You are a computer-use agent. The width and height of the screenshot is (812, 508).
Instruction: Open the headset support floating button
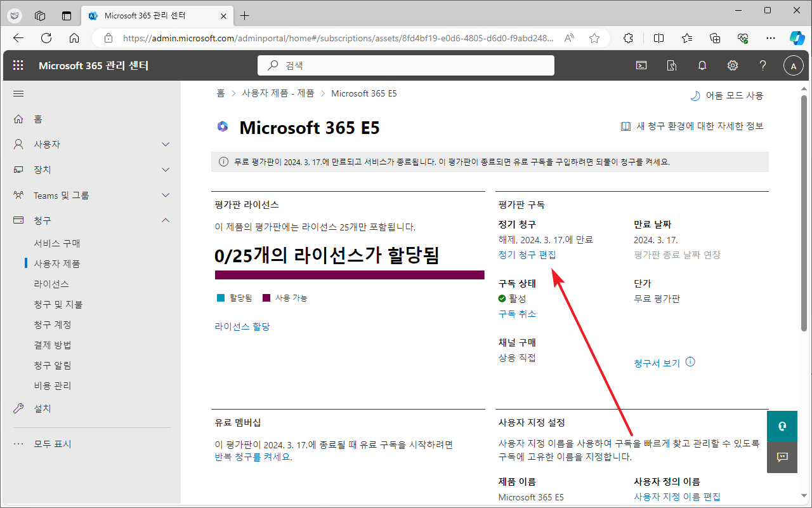[x=782, y=426]
